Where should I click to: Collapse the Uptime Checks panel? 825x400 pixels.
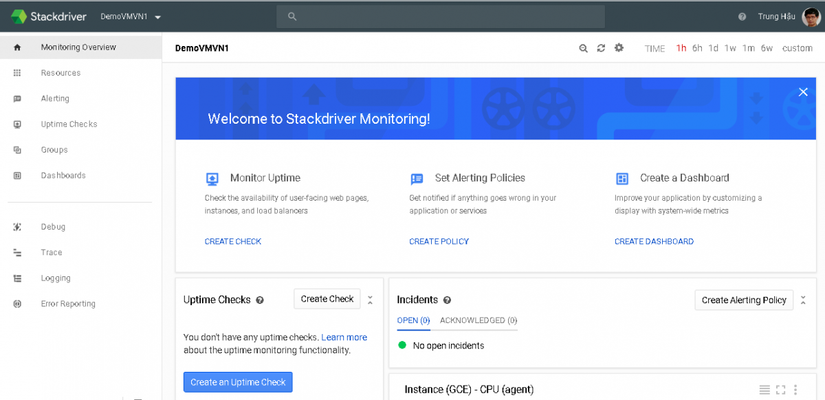click(x=370, y=300)
